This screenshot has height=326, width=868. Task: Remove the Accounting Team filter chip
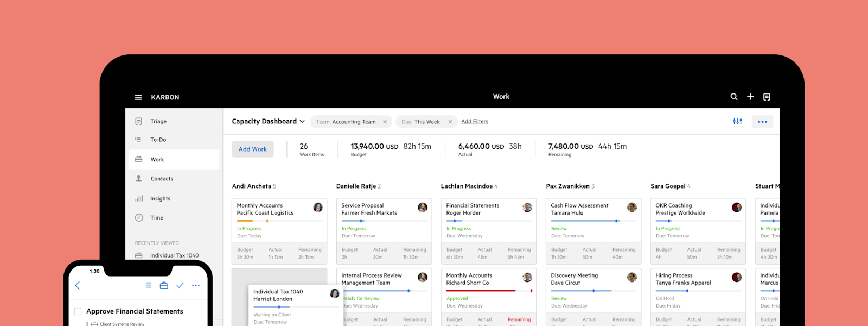(x=385, y=122)
